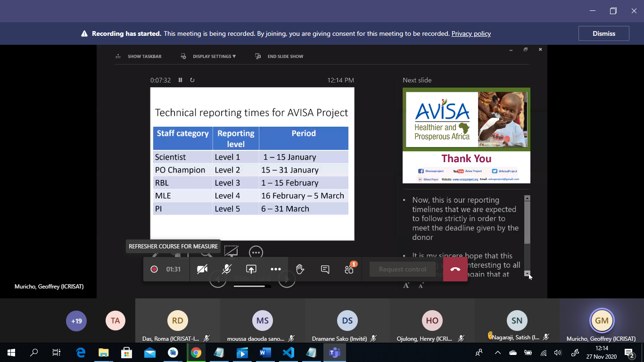Switch to Google Chrome on taskbar
The image size is (644, 362).
[196, 352]
